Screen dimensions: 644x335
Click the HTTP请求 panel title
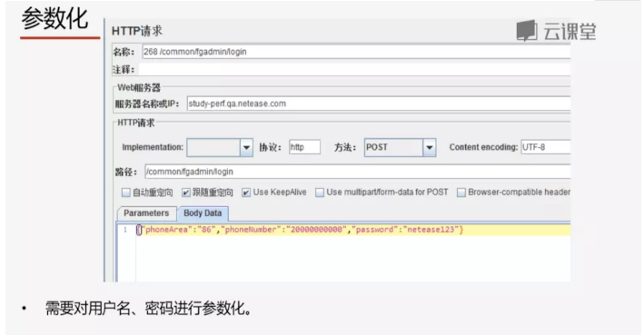point(137,31)
